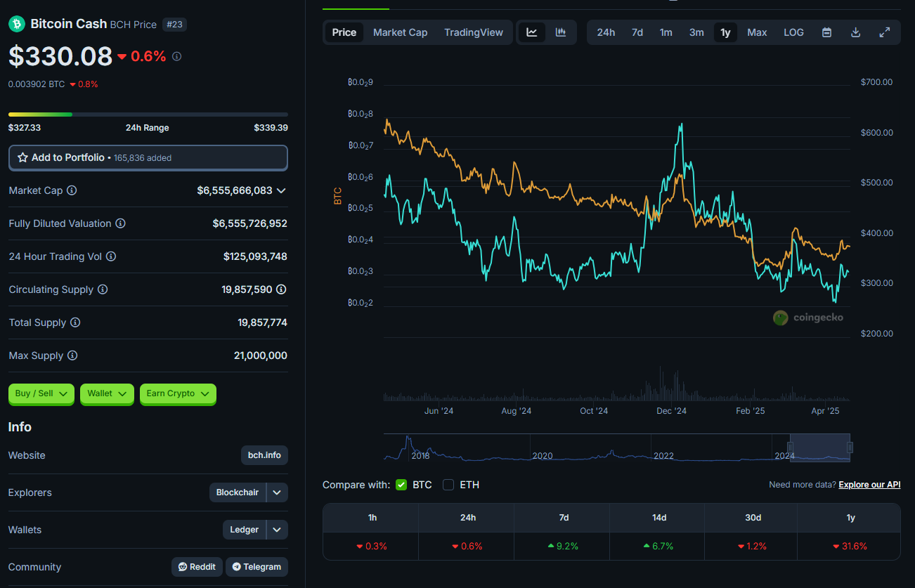Switch to candlestick chart icon
Screen dimensions: 915x588
(561, 32)
